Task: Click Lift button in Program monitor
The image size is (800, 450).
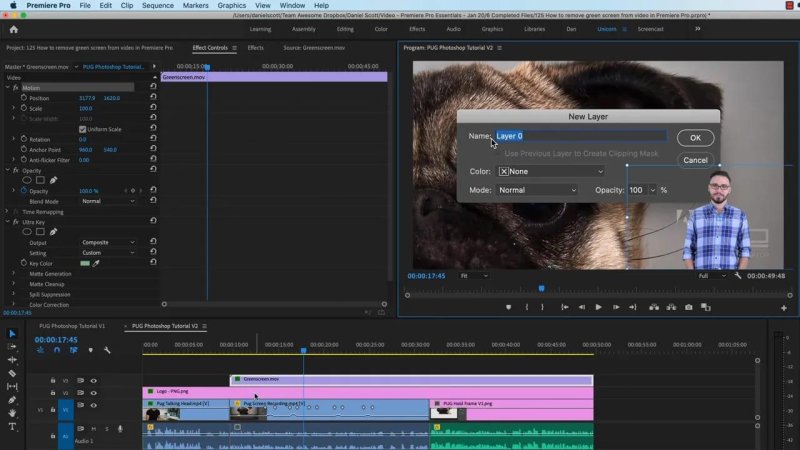Action: [x=654, y=307]
